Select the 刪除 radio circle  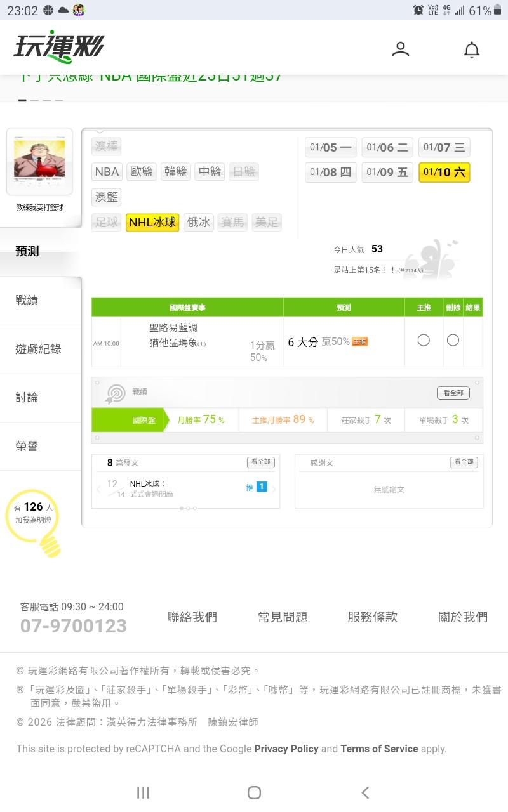(x=453, y=341)
